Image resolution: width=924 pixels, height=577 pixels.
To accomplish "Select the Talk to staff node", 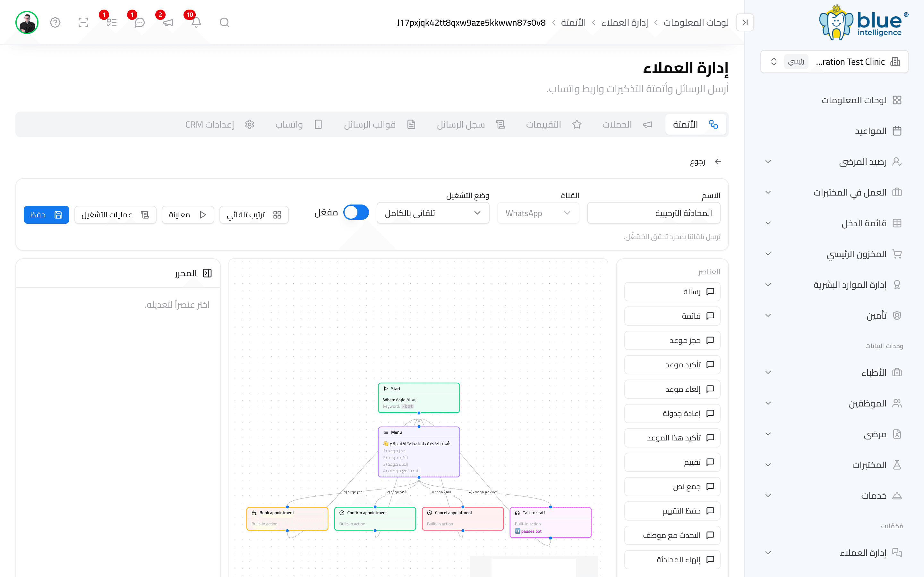I will tap(550, 522).
